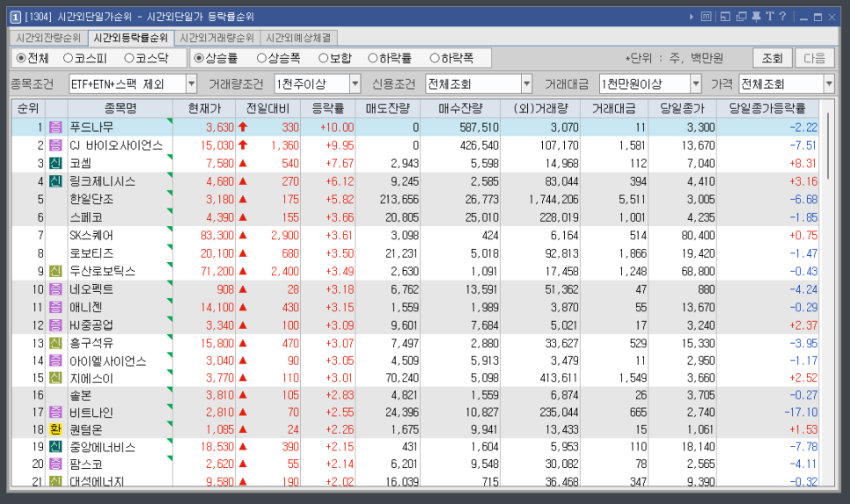Click the purple 증 badge beside 푸드나무

56,128
